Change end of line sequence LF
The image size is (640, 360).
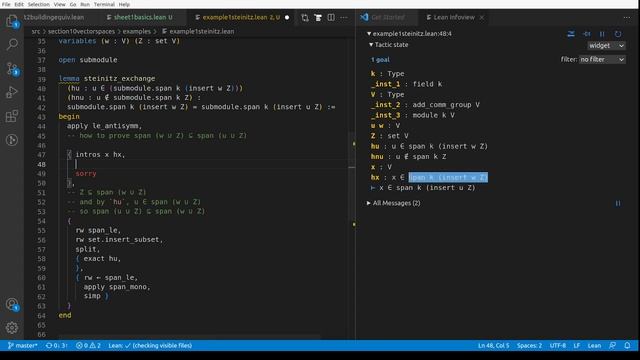pyautogui.click(x=577, y=345)
